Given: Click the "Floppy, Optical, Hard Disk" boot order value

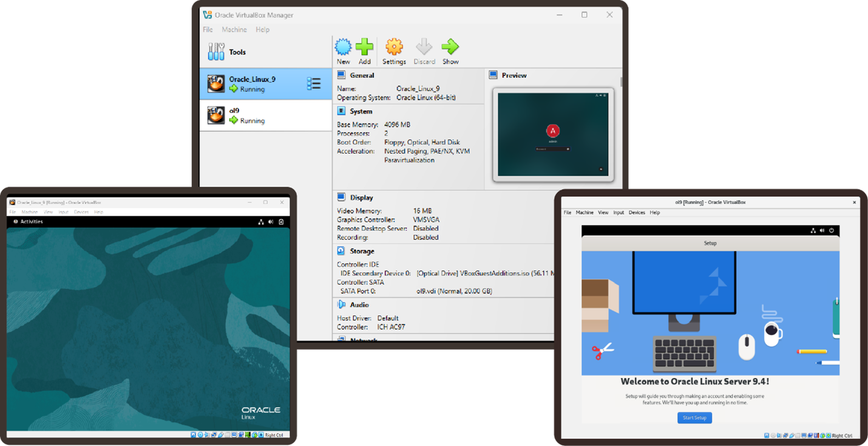Looking at the screenshot, I should [422, 142].
